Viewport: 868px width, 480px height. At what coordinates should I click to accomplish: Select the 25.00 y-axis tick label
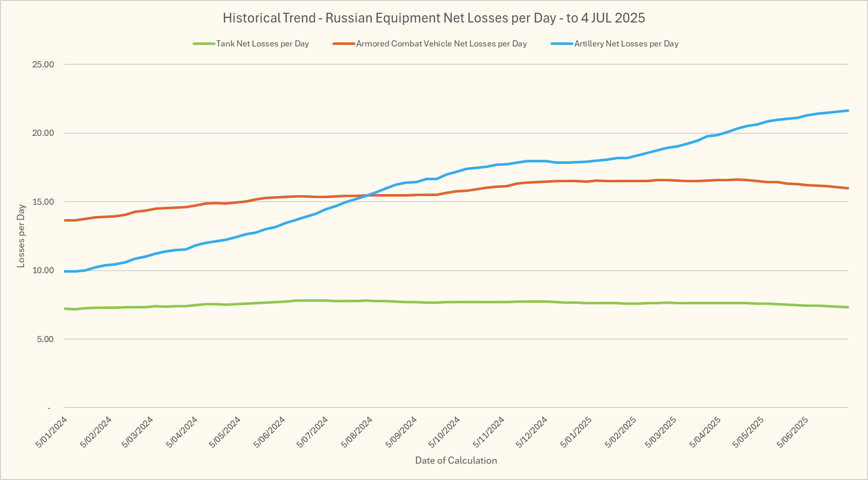point(43,64)
